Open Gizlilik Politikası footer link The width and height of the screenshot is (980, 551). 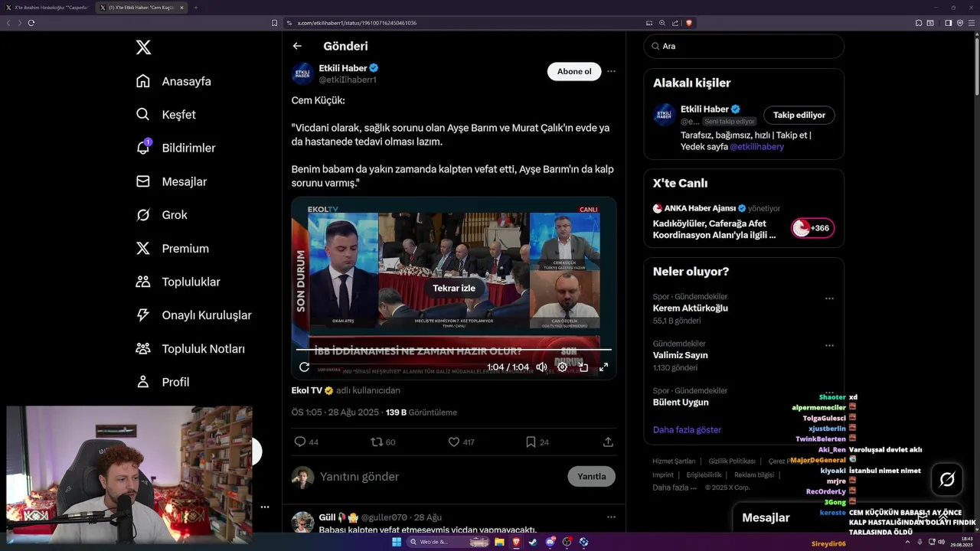point(732,461)
